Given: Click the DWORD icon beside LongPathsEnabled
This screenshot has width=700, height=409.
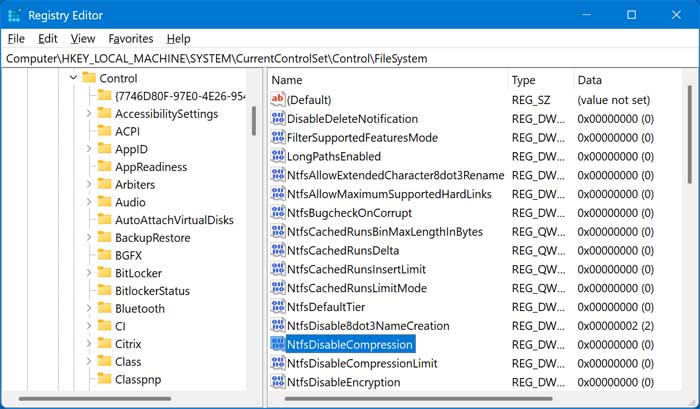Looking at the screenshot, I should point(278,156).
